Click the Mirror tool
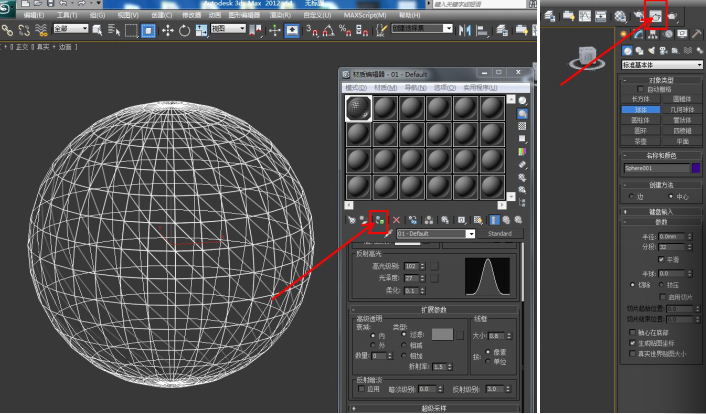706x414 pixels. coord(465,30)
